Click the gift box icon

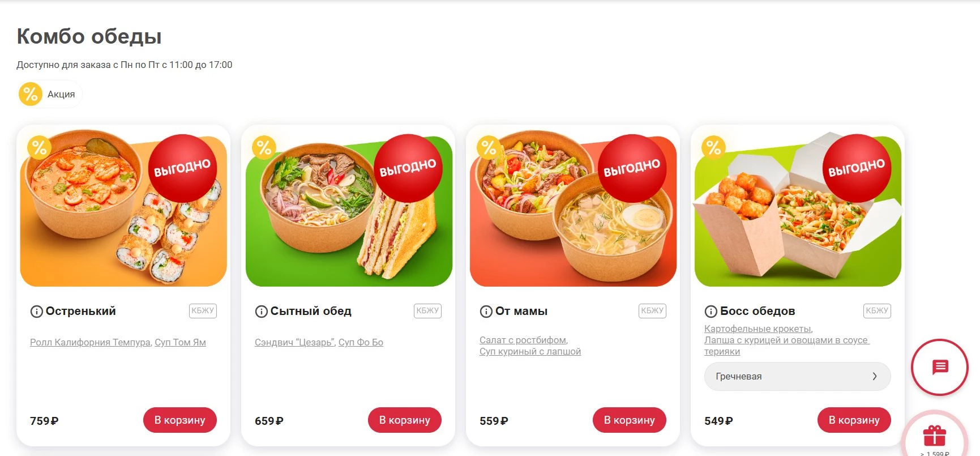click(935, 436)
